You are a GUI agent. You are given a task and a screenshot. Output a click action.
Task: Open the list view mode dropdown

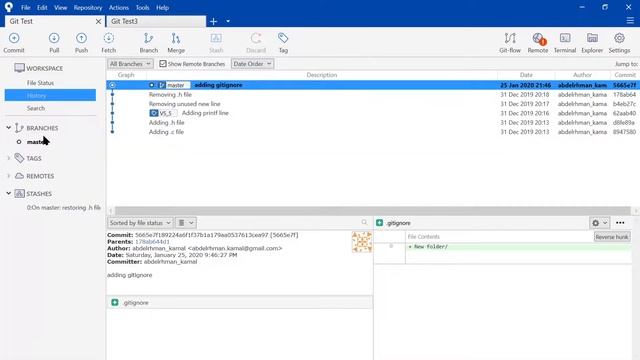point(186,223)
